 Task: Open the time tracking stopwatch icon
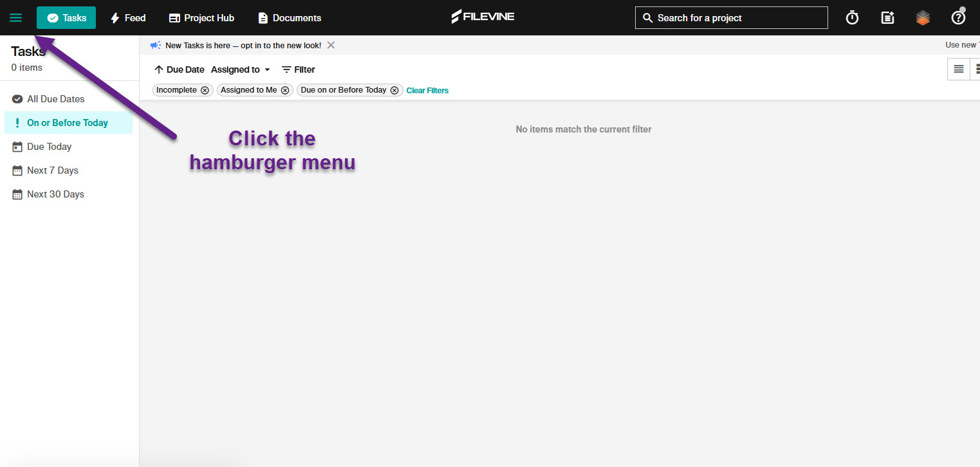(852, 18)
